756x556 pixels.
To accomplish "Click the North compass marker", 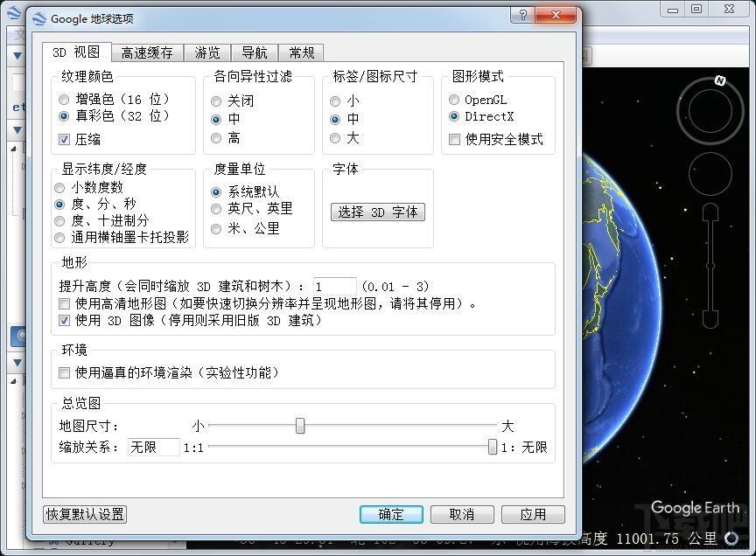I will (719, 81).
